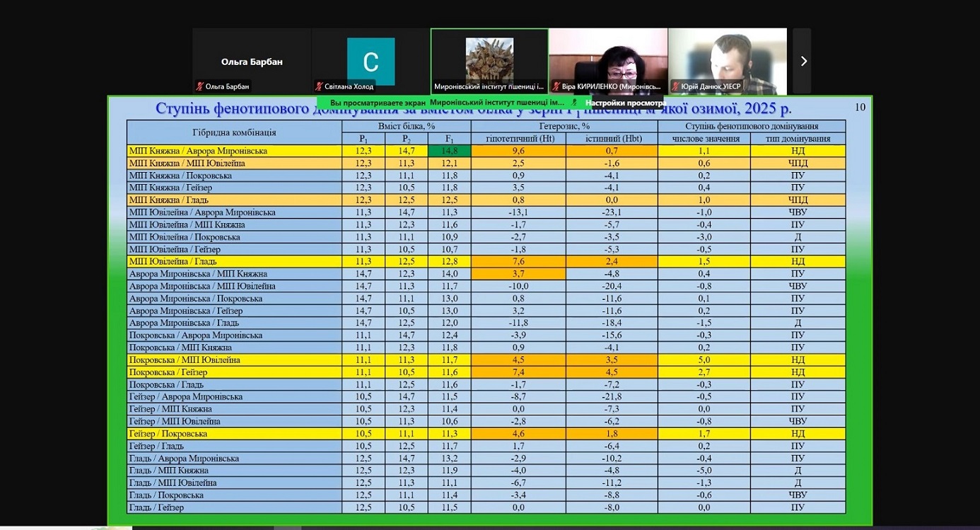Image resolution: width=980 pixels, height=530 pixels.
Task: Click Віра Кириленко's muted microphone icon
Action: pyautogui.click(x=556, y=87)
